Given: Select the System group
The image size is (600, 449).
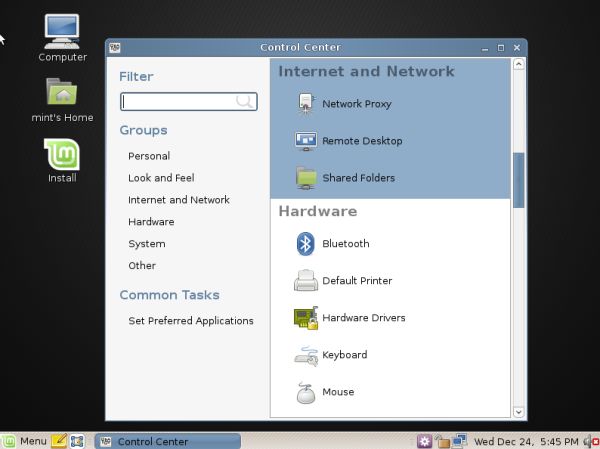Looking at the screenshot, I should point(147,244).
